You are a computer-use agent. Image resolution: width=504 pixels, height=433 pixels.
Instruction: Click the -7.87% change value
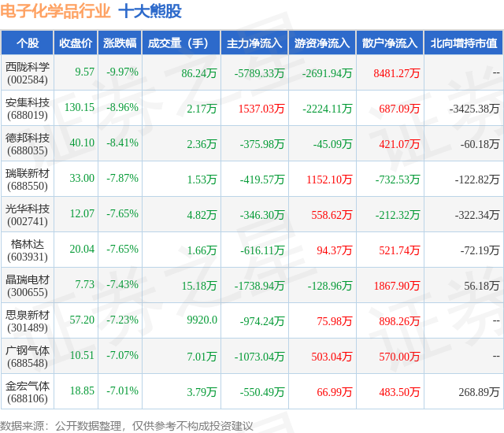tap(123, 178)
